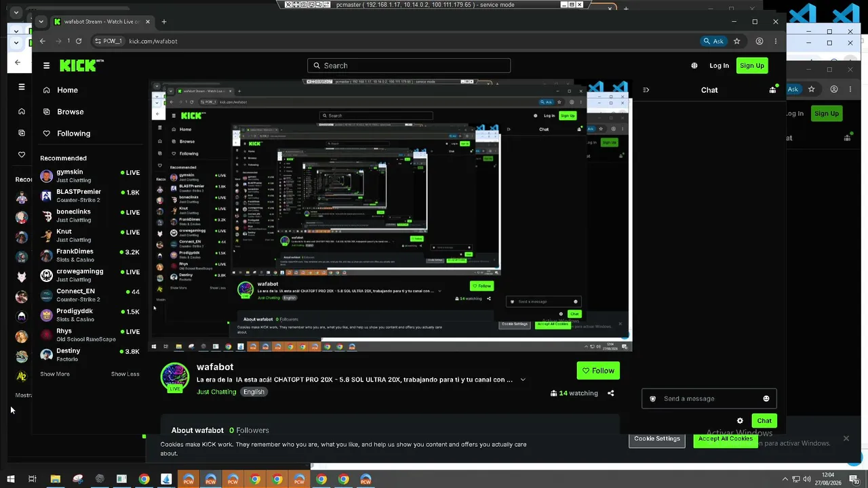
Task: Open the site info PCW_1 chip
Action: point(108,41)
